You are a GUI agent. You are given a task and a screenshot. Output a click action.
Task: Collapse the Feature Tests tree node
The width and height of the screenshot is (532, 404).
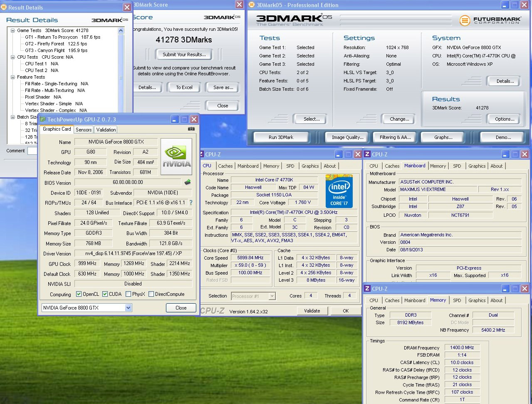pos(12,77)
